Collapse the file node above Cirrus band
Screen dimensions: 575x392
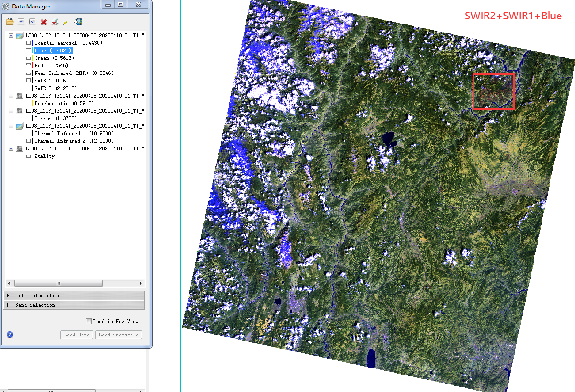[11, 111]
